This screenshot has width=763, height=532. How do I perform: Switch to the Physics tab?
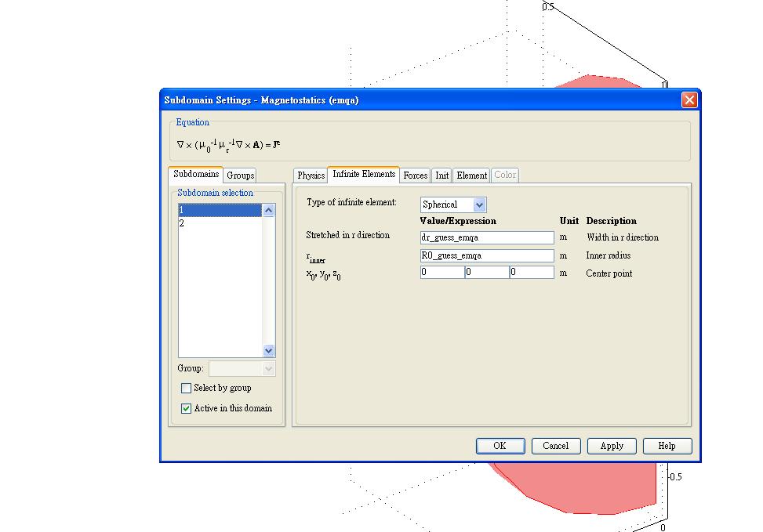coord(311,176)
